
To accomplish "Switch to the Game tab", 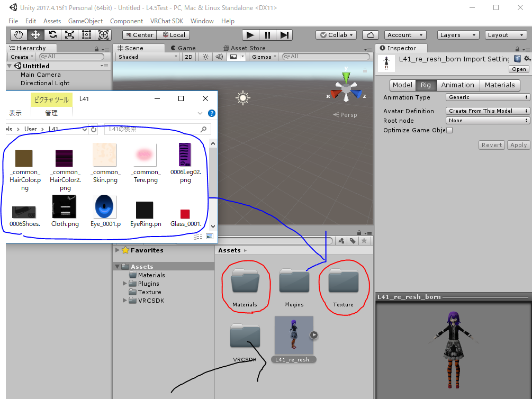I will [183, 48].
